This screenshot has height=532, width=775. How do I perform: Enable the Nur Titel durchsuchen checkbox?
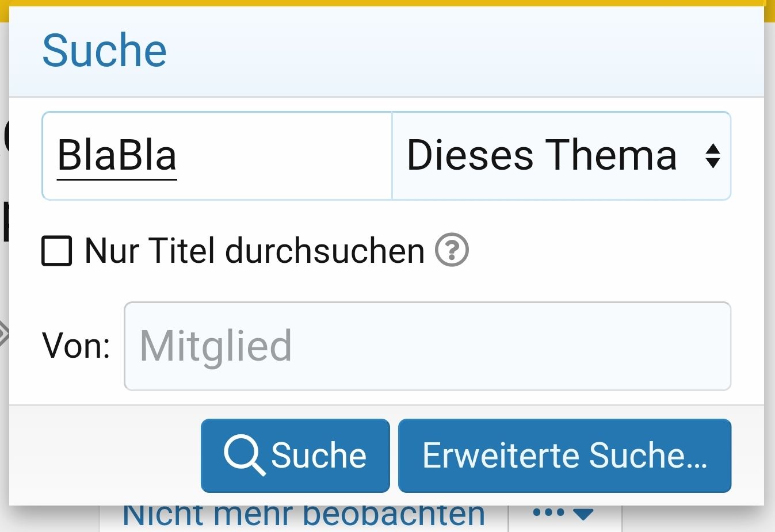[x=57, y=251]
